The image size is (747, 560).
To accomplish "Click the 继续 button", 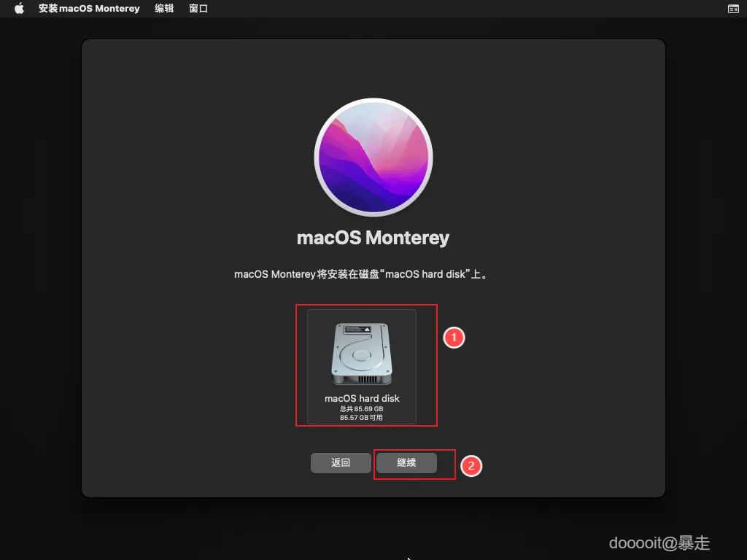I will [x=406, y=462].
